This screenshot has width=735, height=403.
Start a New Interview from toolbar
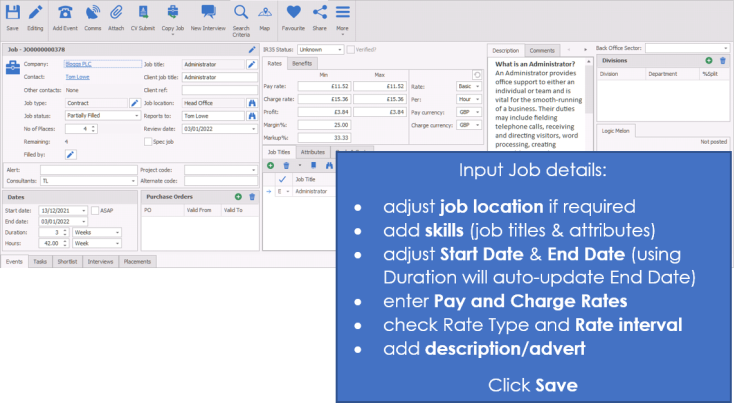click(208, 13)
